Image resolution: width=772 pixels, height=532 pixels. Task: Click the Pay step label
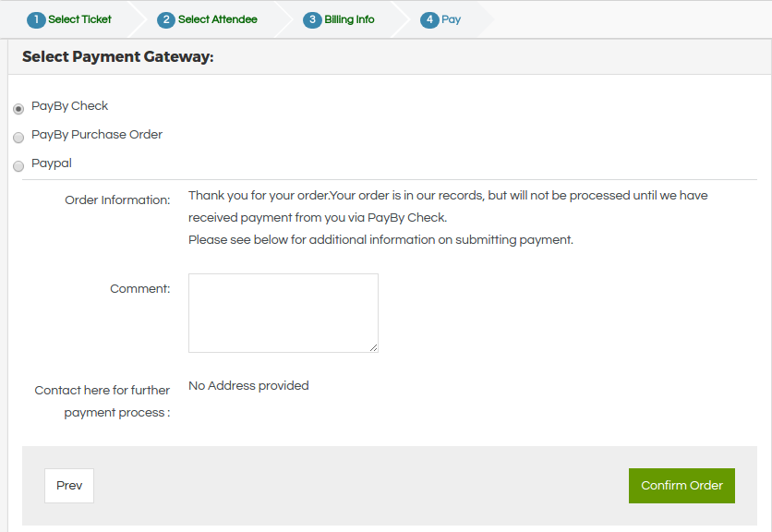[x=452, y=19]
